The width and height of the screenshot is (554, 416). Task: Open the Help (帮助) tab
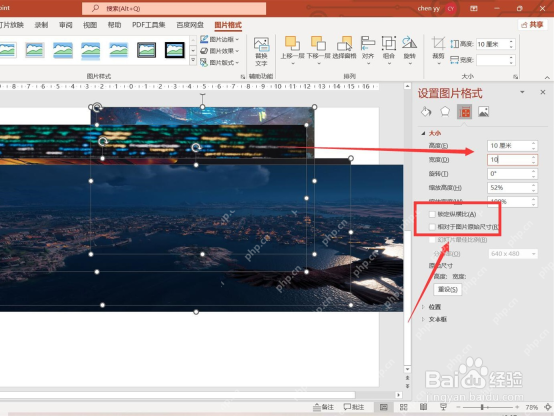coord(114,25)
